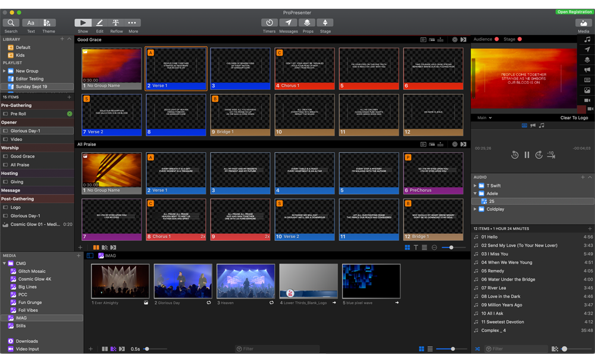Viewport: 595px width, 364px height.
Task: Open the Main layer dropdown
Action: point(485,118)
